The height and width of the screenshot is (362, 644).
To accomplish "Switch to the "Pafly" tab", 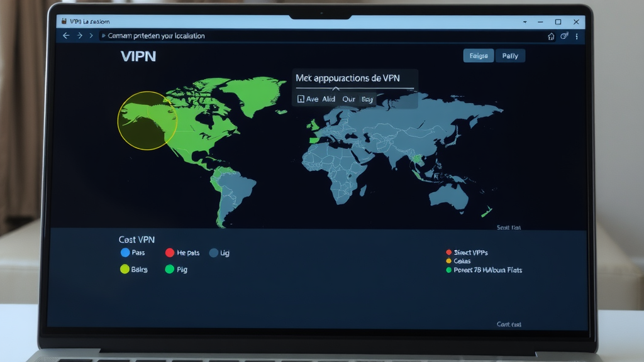I will tap(510, 56).
